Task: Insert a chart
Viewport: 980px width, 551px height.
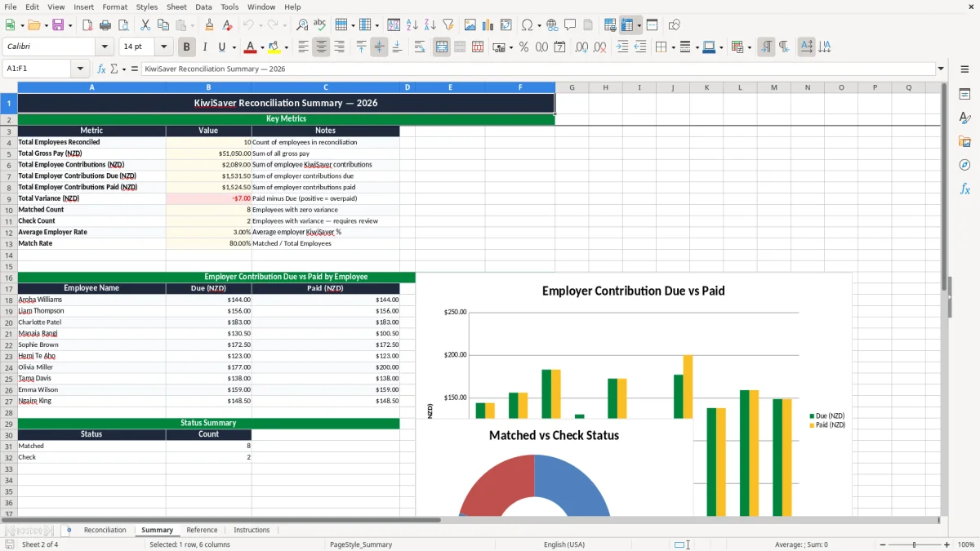Action: click(488, 25)
